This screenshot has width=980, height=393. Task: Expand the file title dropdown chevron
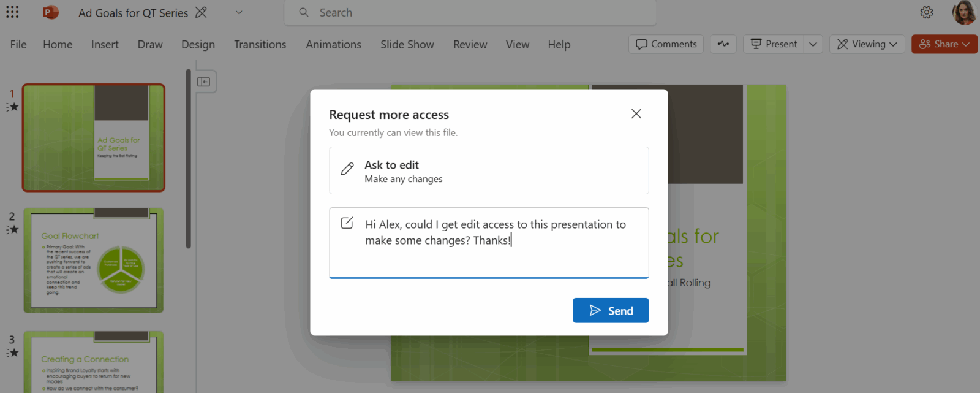(x=239, y=12)
